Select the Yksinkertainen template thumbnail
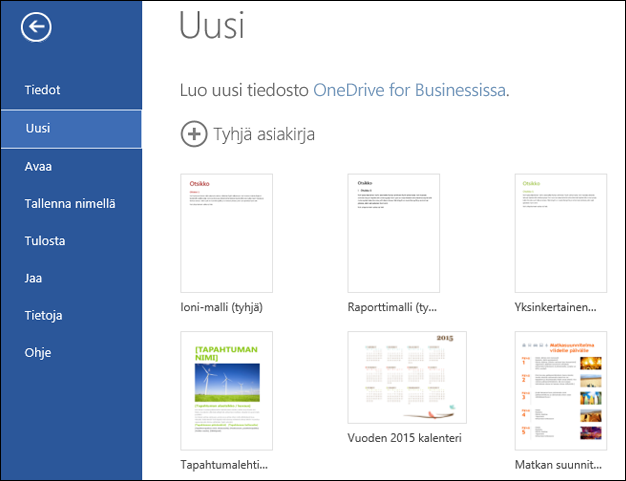 point(561,233)
